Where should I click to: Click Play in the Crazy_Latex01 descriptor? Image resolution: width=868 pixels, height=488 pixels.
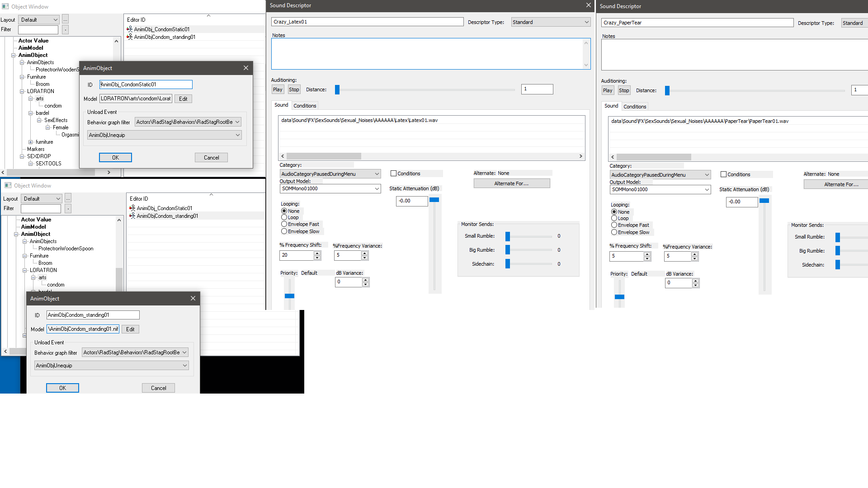(x=278, y=89)
